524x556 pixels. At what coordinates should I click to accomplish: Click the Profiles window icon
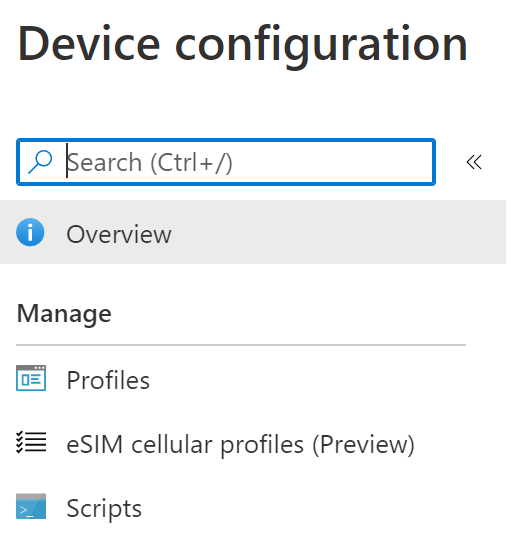point(31,378)
